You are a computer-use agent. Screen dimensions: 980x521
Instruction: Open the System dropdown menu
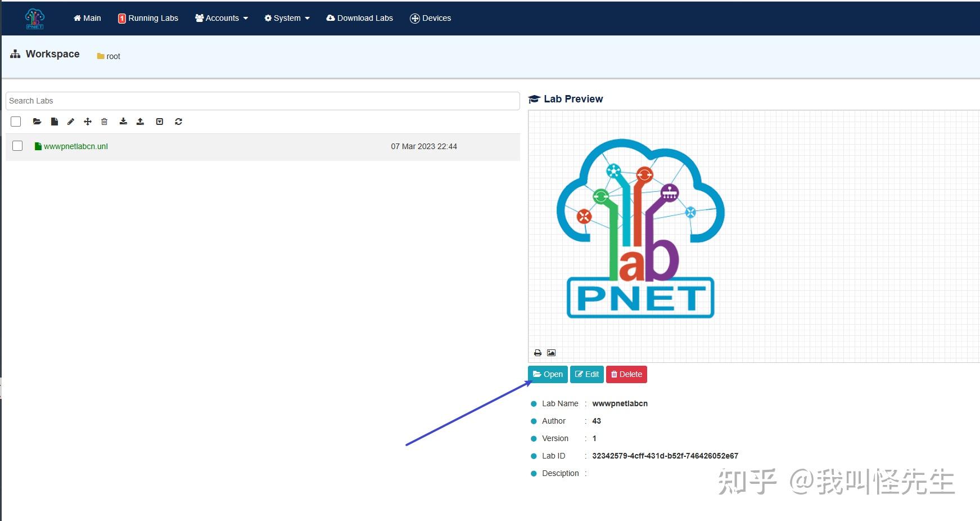pyautogui.click(x=287, y=18)
